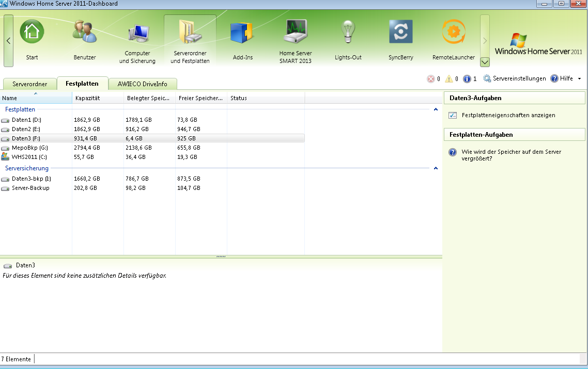Click the 98,2 GB used space cell
Image resolution: width=588 pixels, height=369 pixels.
click(x=135, y=188)
